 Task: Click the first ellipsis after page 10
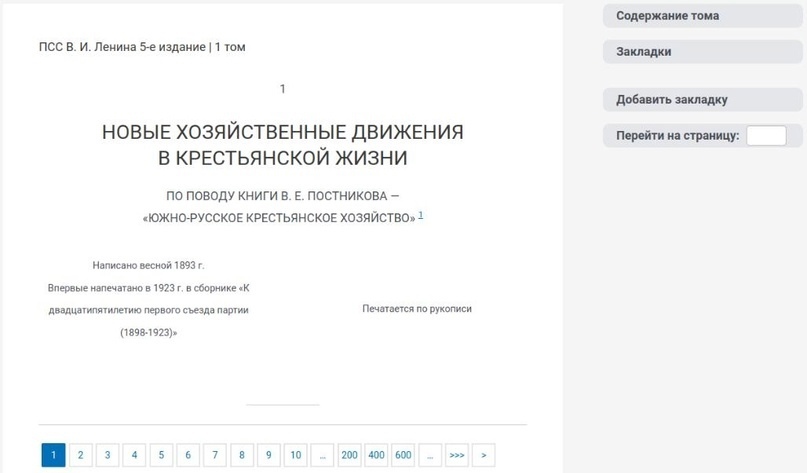[323, 455]
